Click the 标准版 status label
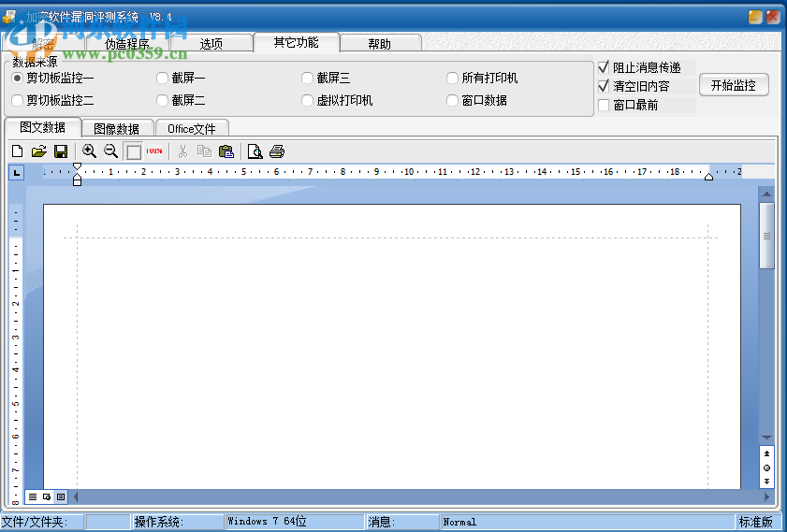Screen dimensions: 787x532 [755, 522]
